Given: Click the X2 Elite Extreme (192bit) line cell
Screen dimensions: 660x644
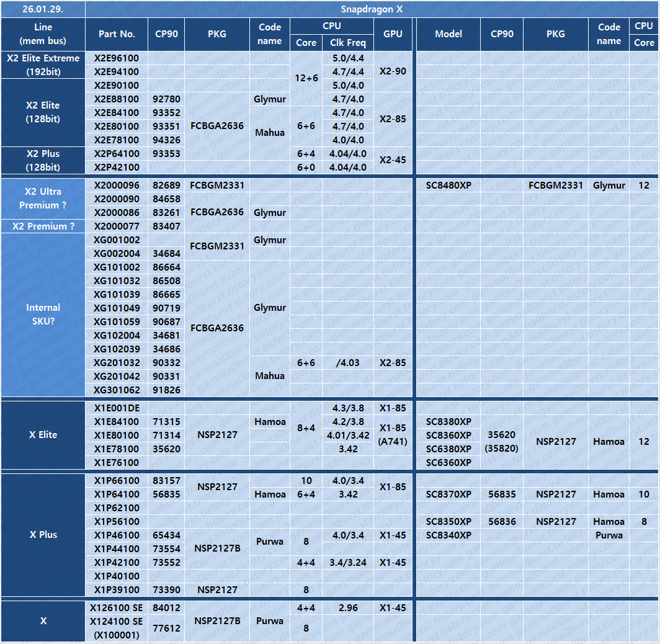Looking at the screenshot, I should pyautogui.click(x=43, y=65).
